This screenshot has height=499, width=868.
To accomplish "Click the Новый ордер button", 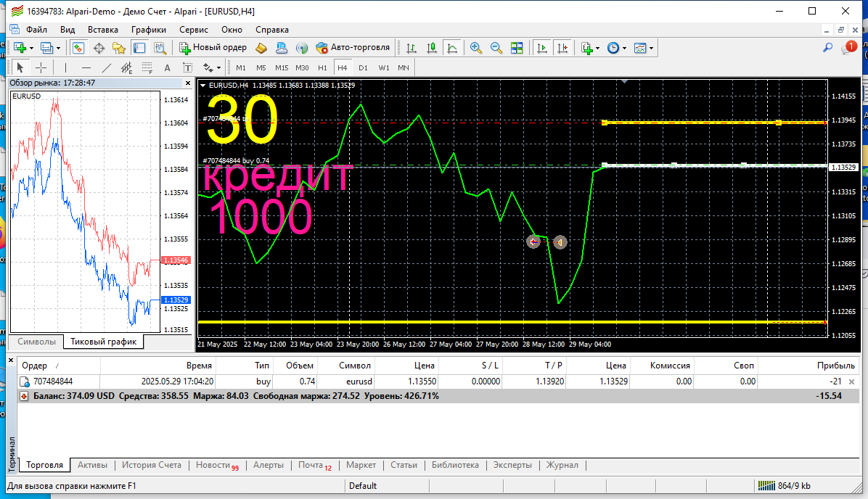I will (213, 48).
